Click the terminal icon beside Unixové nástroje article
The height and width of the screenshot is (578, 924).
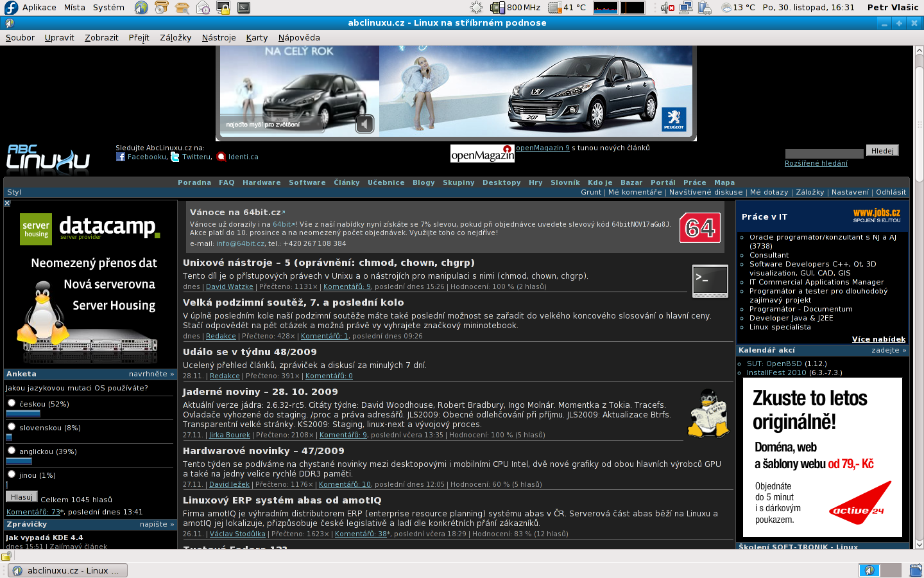point(710,281)
